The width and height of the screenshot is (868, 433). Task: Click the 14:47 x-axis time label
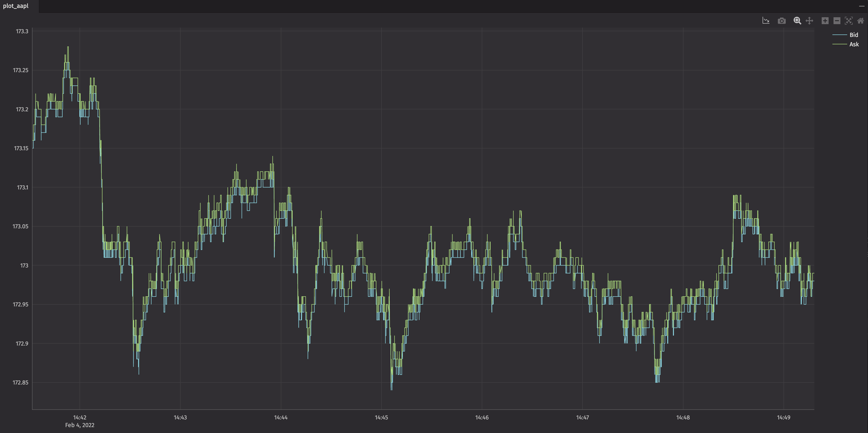[x=583, y=417]
